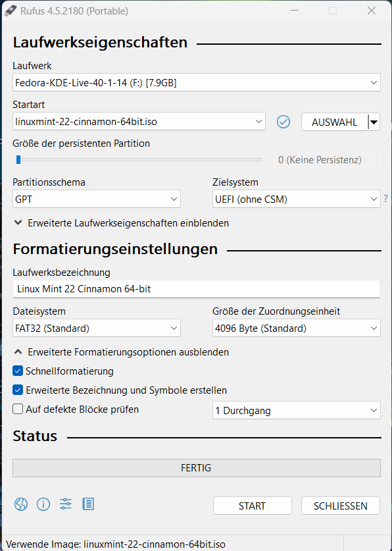Expand Erweiterte Laufwerkseigenschaften einblenden
This screenshot has height=551, width=392.
click(122, 223)
